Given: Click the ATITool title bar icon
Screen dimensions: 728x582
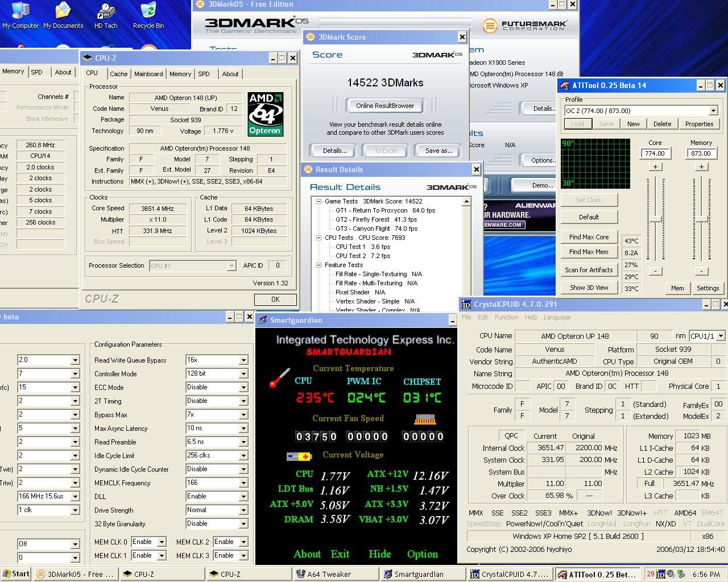Looking at the screenshot, I should [565, 86].
